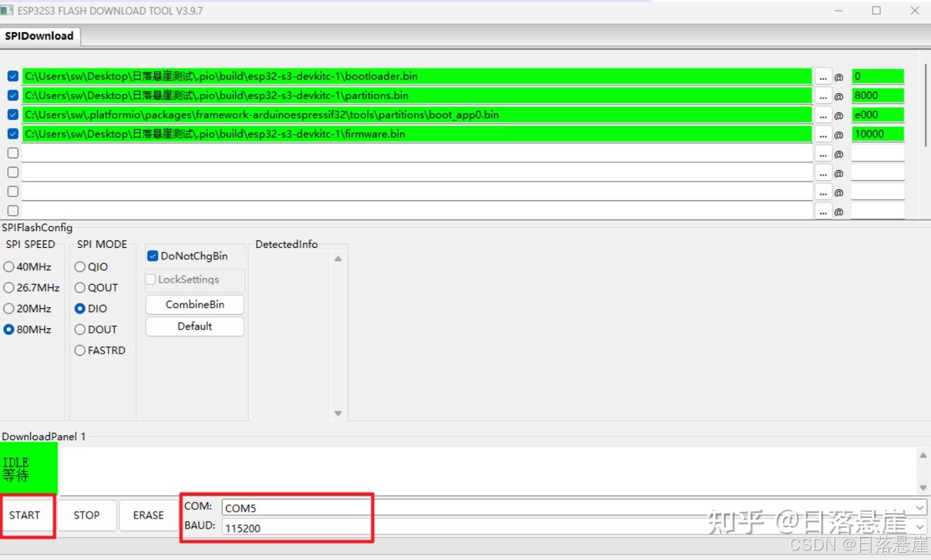The width and height of the screenshot is (931, 560).
Task: Browse for the partitions.bin file path
Action: (x=823, y=95)
